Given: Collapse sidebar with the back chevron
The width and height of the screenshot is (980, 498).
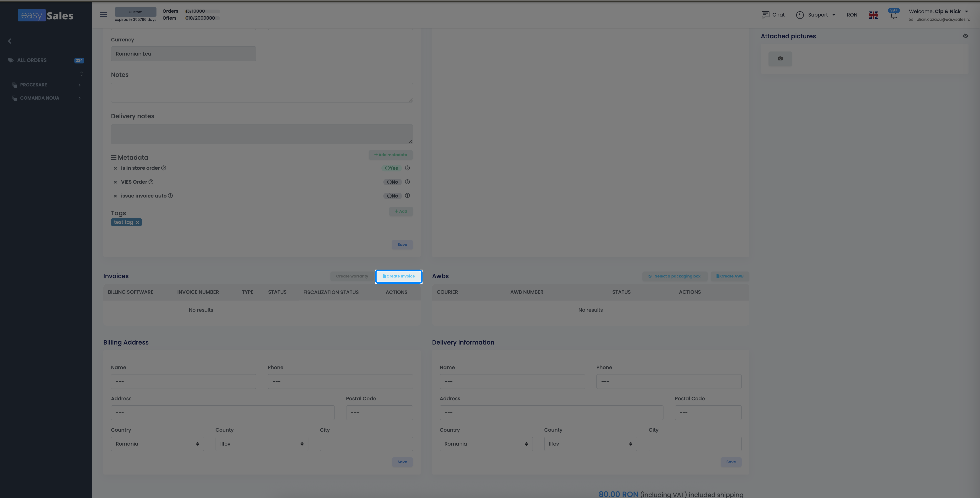Looking at the screenshot, I should coord(10,41).
